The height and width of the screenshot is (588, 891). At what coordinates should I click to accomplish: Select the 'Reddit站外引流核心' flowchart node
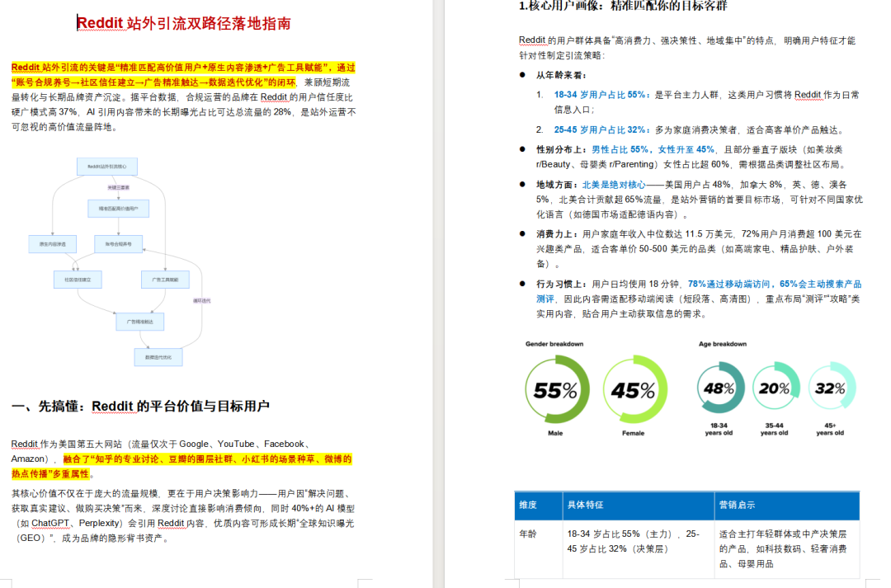click(106, 166)
